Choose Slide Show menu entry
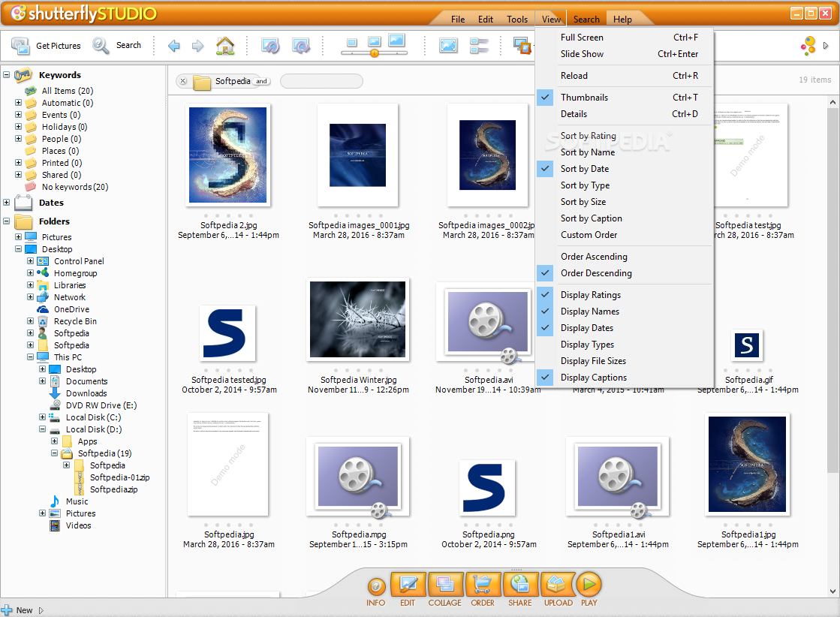The width and height of the screenshot is (840, 617). 625,54
